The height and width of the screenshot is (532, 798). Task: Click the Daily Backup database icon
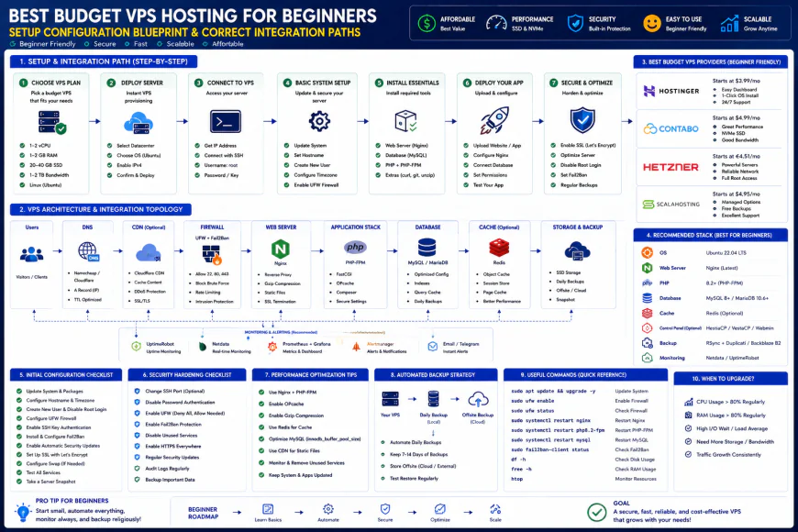click(x=434, y=399)
